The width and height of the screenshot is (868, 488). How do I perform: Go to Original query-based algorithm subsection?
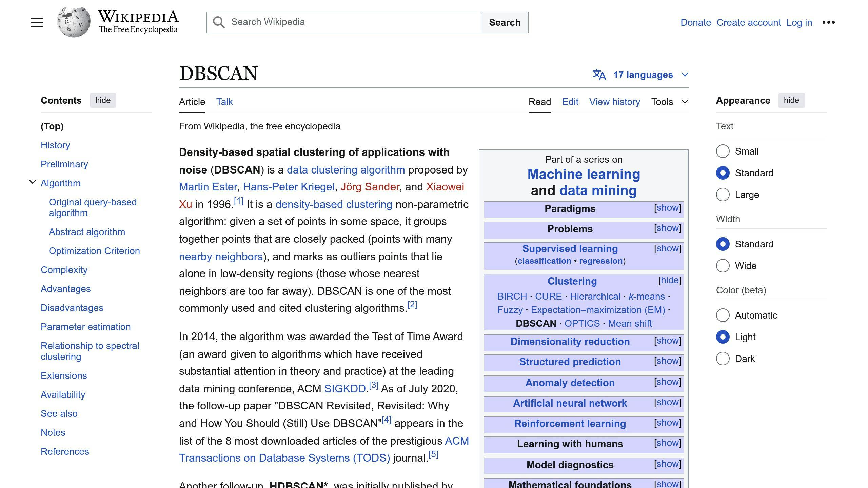click(93, 207)
